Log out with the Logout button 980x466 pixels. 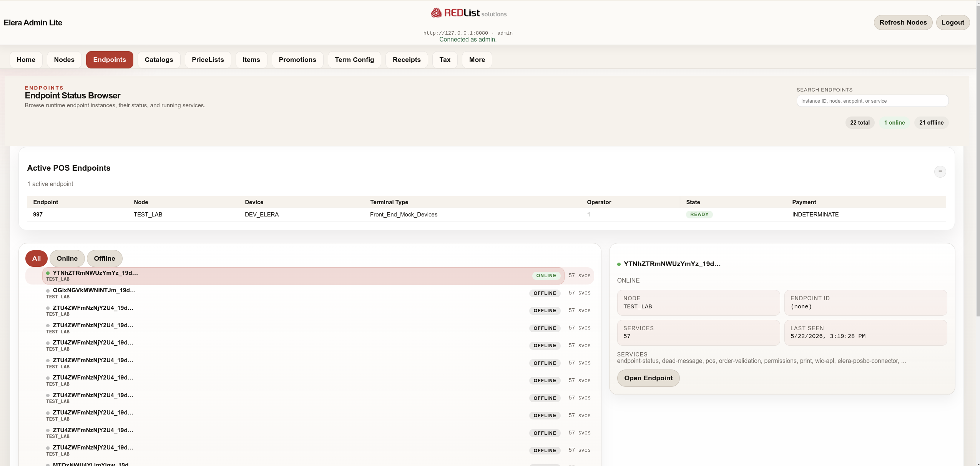(953, 22)
